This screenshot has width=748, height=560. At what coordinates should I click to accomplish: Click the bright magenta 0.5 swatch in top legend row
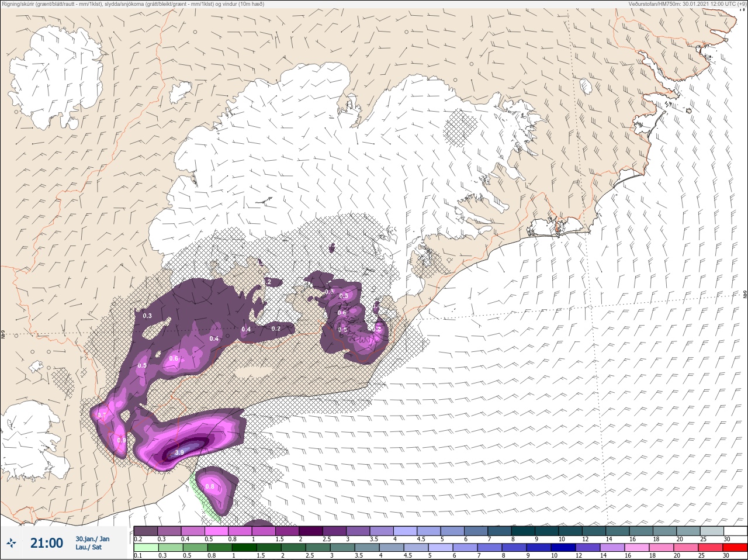click(x=216, y=531)
